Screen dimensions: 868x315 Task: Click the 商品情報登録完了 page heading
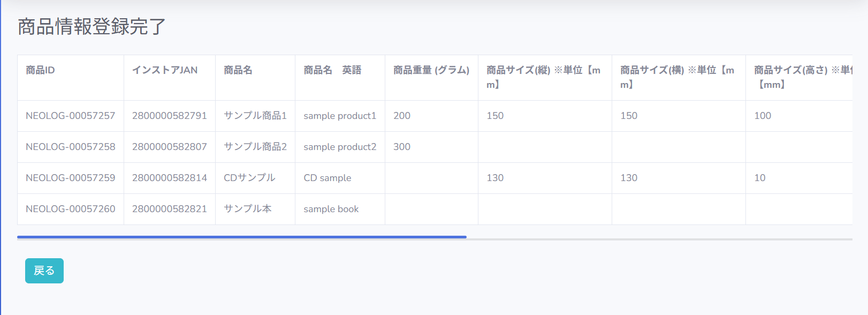[x=92, y=26]
